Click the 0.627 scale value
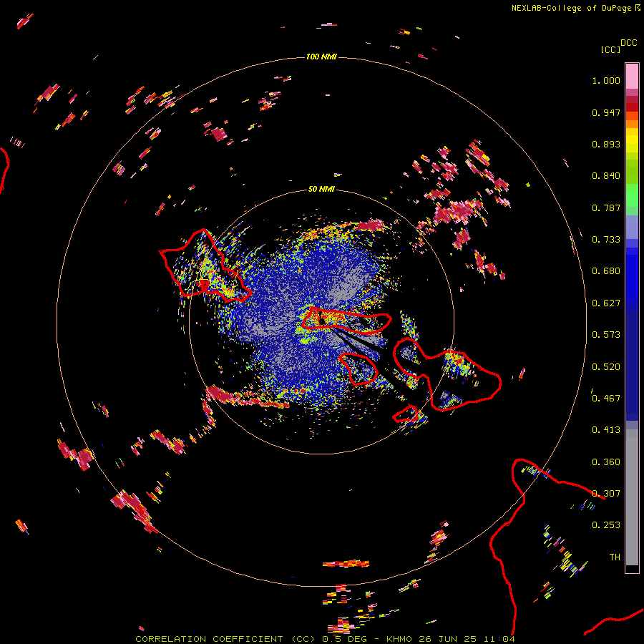 [x=606, y=303]
